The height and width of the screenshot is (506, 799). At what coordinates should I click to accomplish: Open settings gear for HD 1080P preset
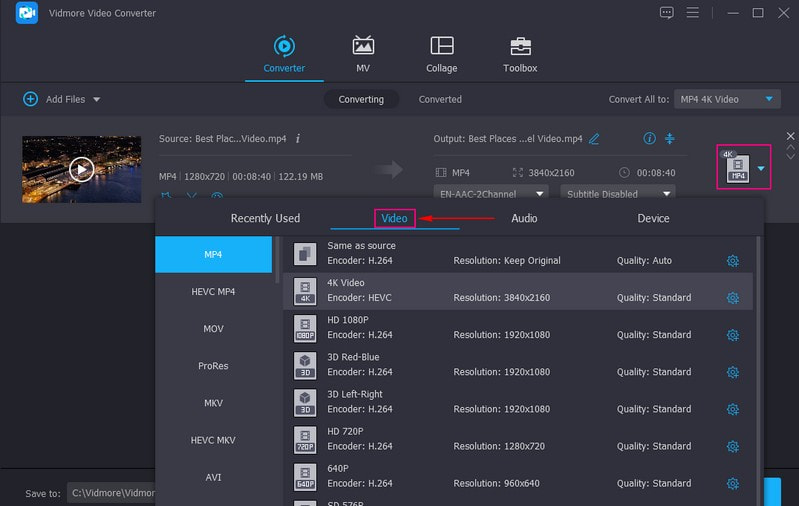tap(732, 335)
